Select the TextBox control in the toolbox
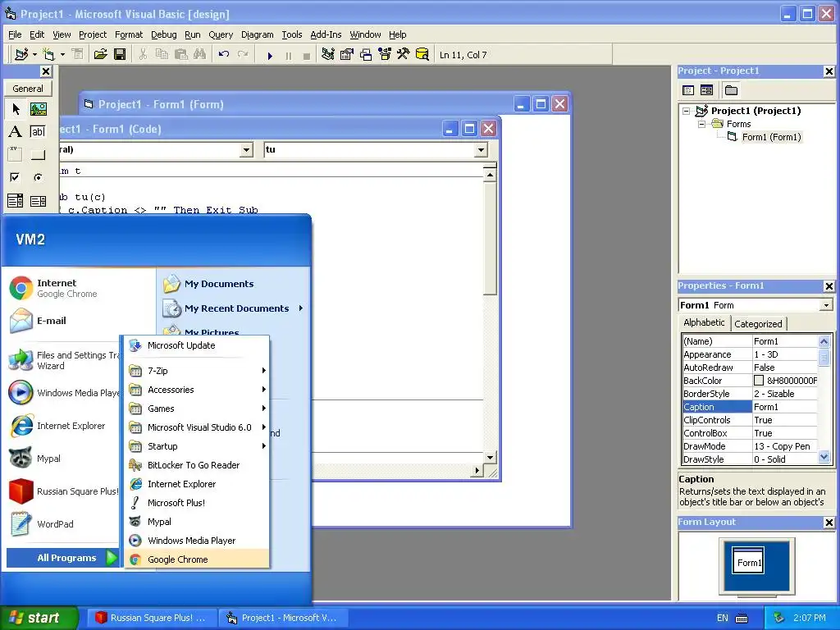 pyautogui.click(x=38, y=132)
